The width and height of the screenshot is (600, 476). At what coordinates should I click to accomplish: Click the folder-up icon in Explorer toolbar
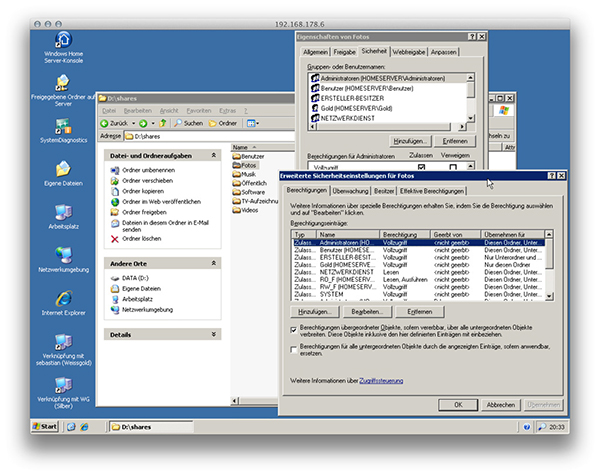pyautogui.click(x=162, y=123)
